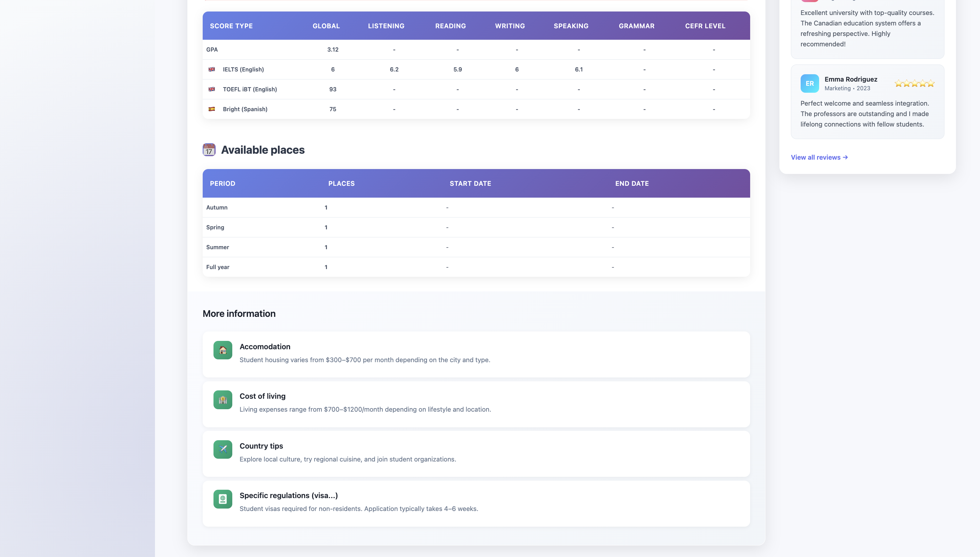Image resolution: width=980 pixels, height=557 pixels.
Task: Click the Cost of living bank icon
Action: tap(223, 400)
